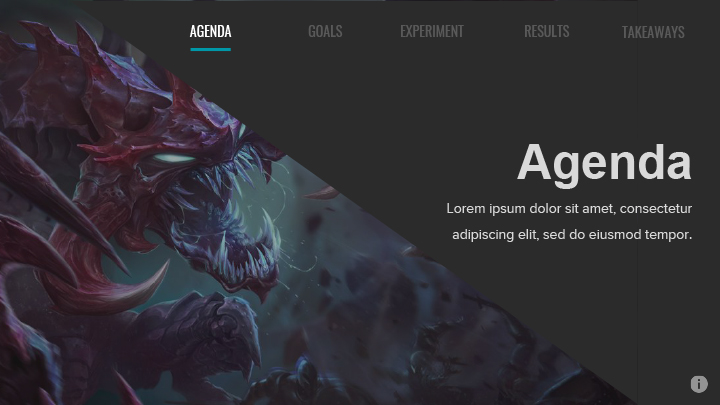Go to the Results tab

click(546, 31)
